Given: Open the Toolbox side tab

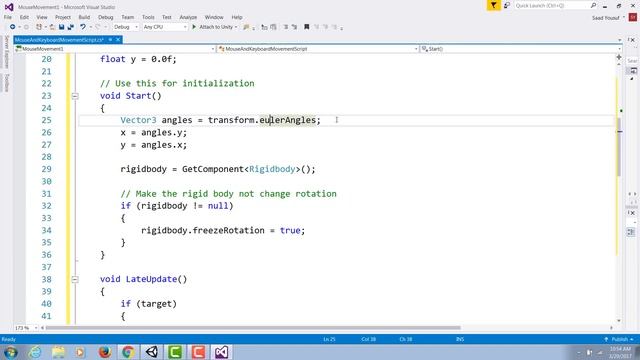Looking at the screenshot, I should point(6,83).
